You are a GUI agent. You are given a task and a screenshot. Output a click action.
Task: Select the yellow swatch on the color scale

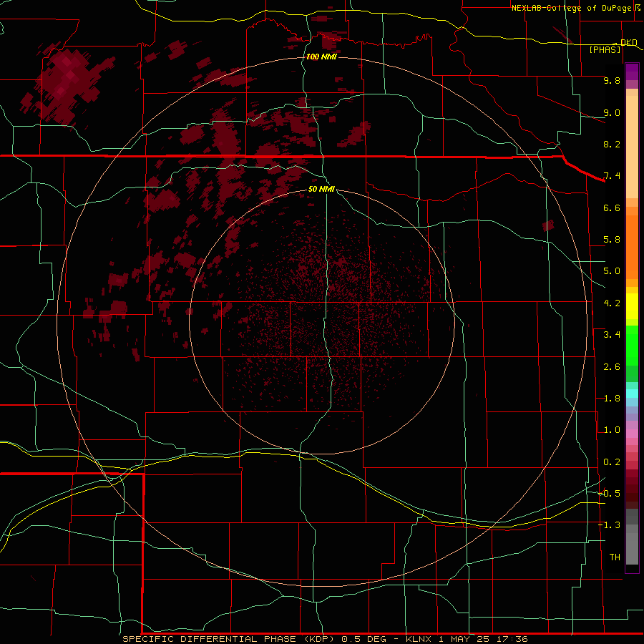point(632,306)
